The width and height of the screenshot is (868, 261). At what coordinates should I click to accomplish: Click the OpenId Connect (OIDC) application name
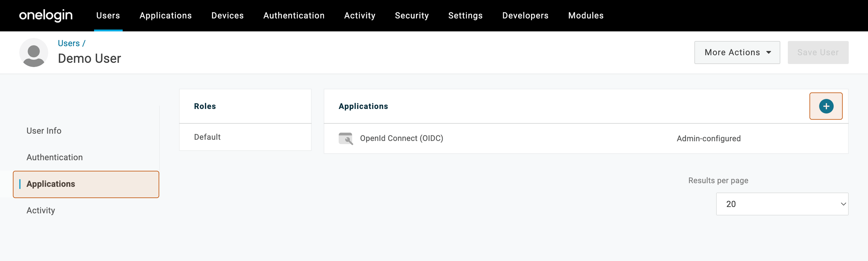coord(401,138)
